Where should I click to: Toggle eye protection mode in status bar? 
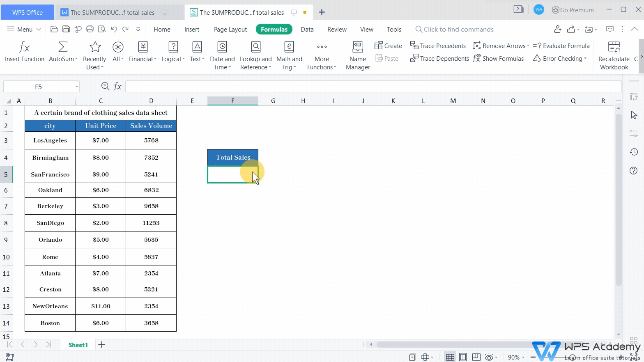coord(489,357)
